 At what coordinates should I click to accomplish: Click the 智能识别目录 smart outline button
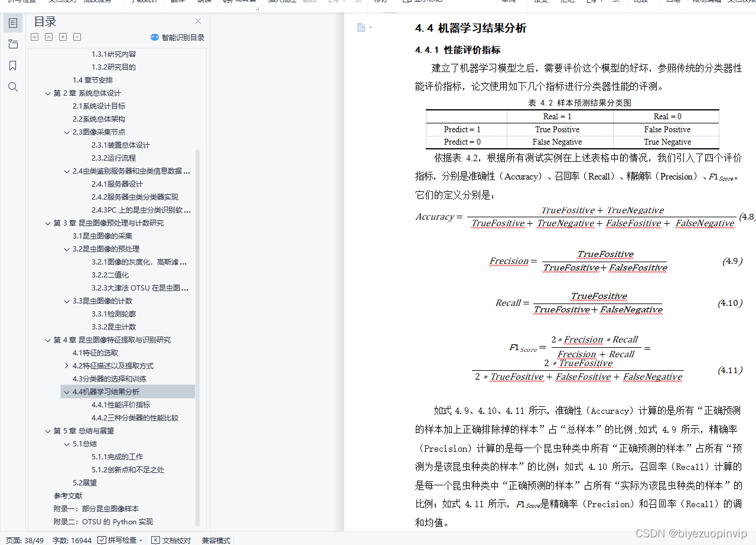[178, 37]
